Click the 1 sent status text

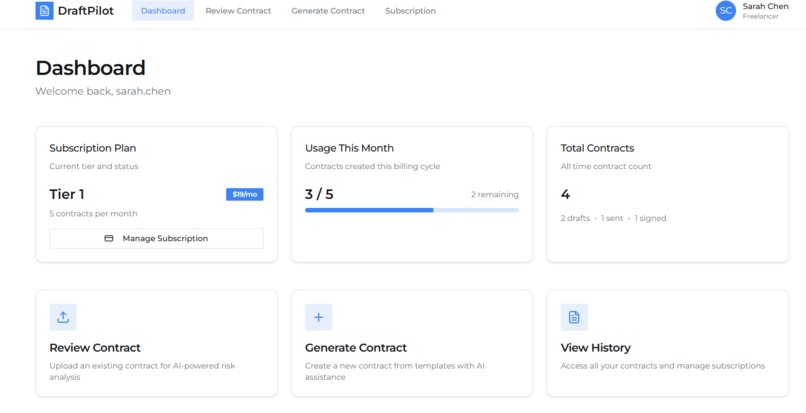612,218
